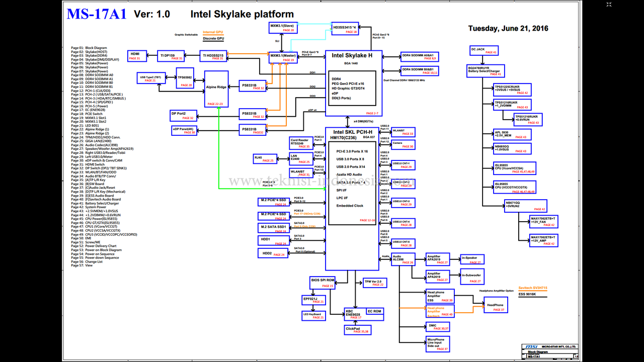Click the EPF021J block
644x362 pixels.
pos(313,300)
